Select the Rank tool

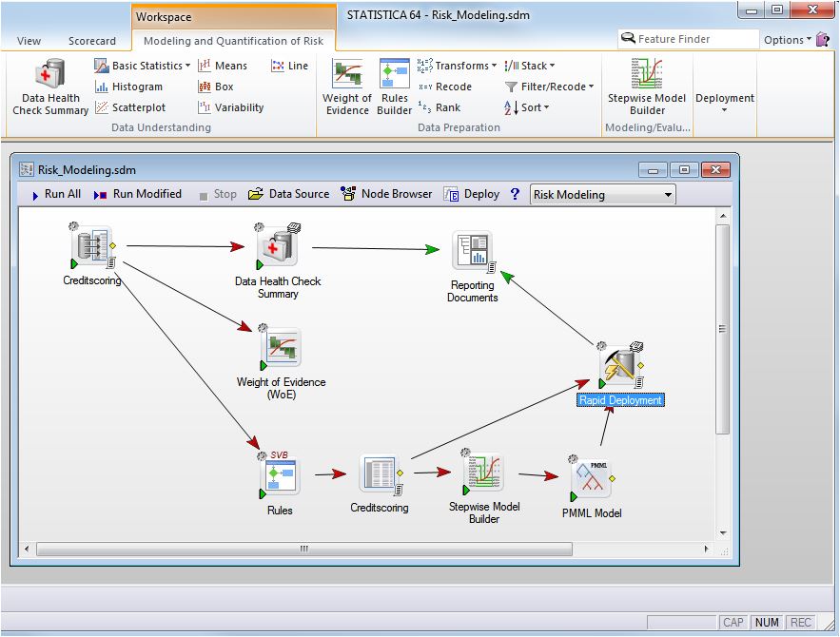coord(440,107)
